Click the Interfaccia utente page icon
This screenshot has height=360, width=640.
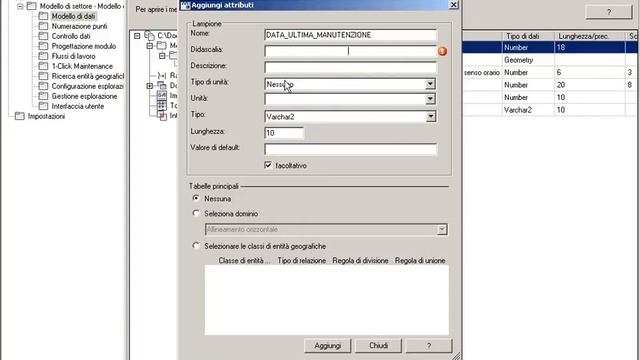43,106
